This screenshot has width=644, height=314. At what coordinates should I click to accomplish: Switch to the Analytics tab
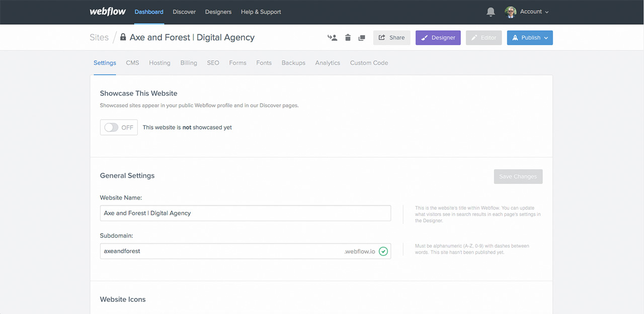point(328,63)
